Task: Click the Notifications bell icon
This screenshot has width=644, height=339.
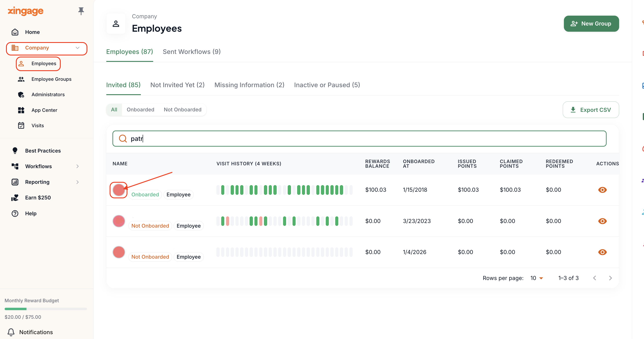Action: [11, 332]
